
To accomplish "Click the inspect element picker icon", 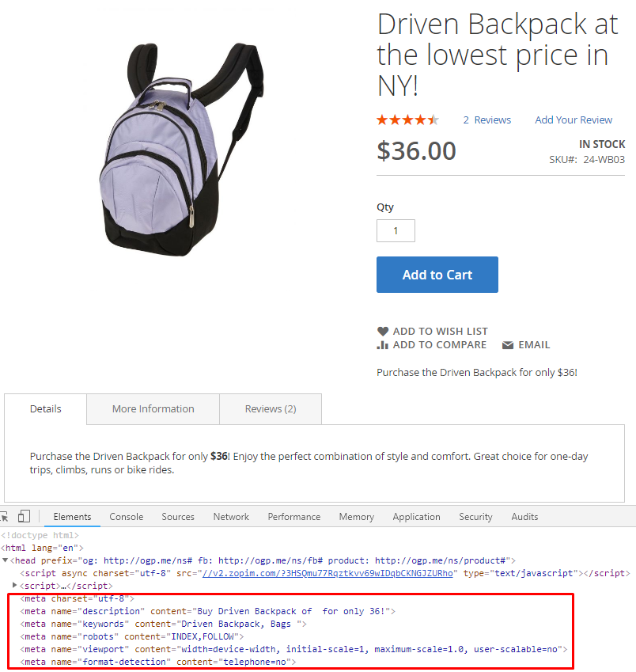I will [x=4, y=516].
